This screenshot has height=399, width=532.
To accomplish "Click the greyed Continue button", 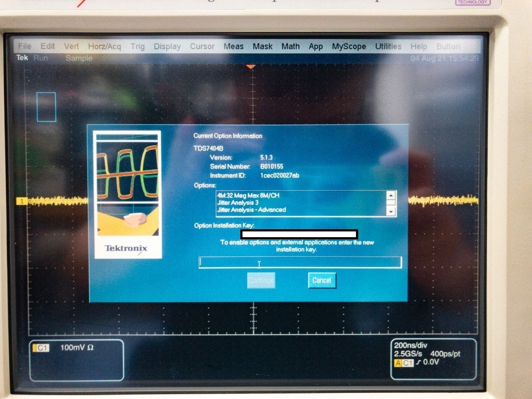I will coord(261,280).
